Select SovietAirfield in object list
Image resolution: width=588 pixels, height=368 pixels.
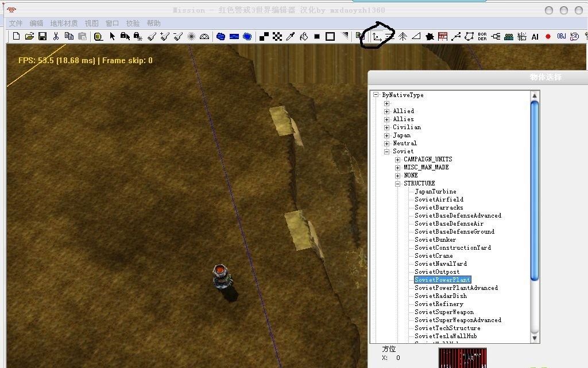439,199
